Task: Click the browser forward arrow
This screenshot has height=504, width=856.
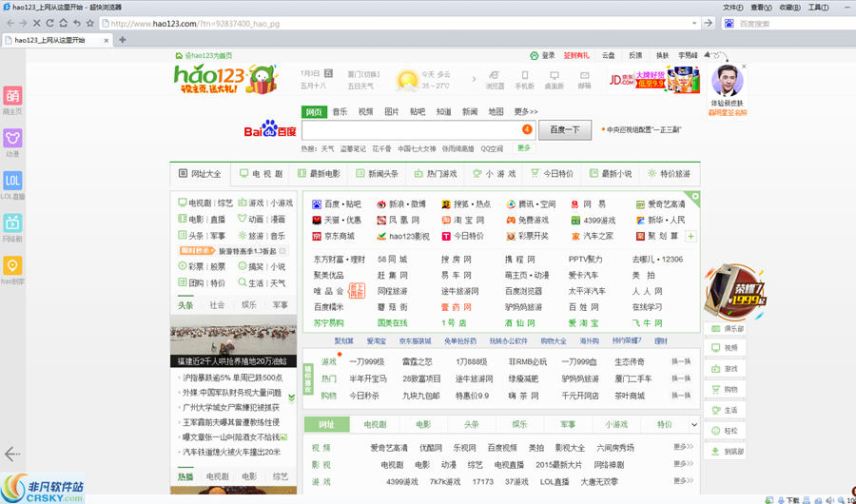Action: (24, 24)
